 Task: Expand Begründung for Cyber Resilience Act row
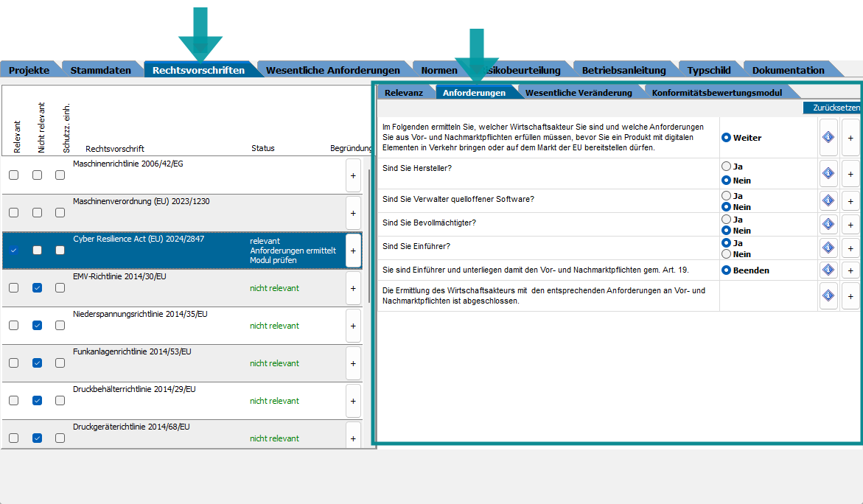tap(353, 251)
